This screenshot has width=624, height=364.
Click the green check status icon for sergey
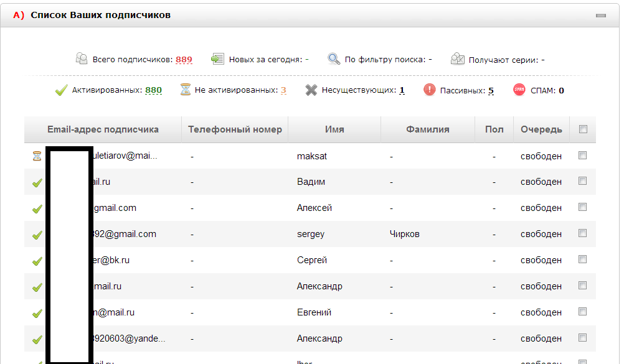[x=37, y=235]
